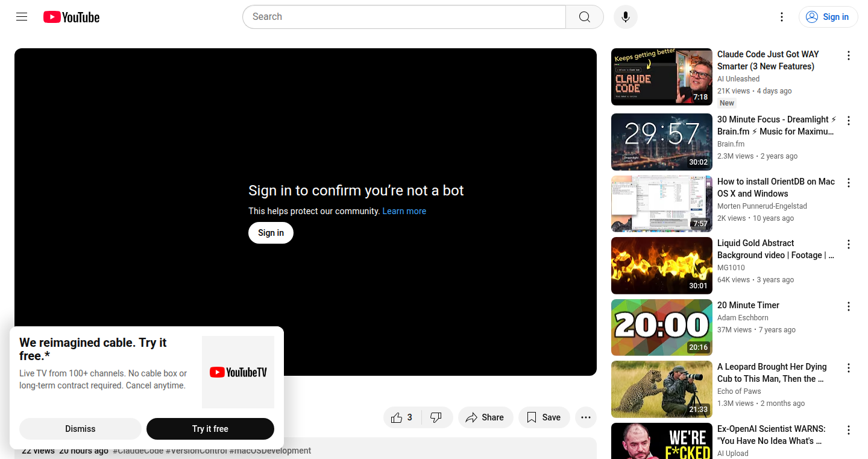The width and height of the screenshot is (868, 459).
Task: Open options menu for Ex-OpenAI Scientist video
Action: tap(849, 430)
